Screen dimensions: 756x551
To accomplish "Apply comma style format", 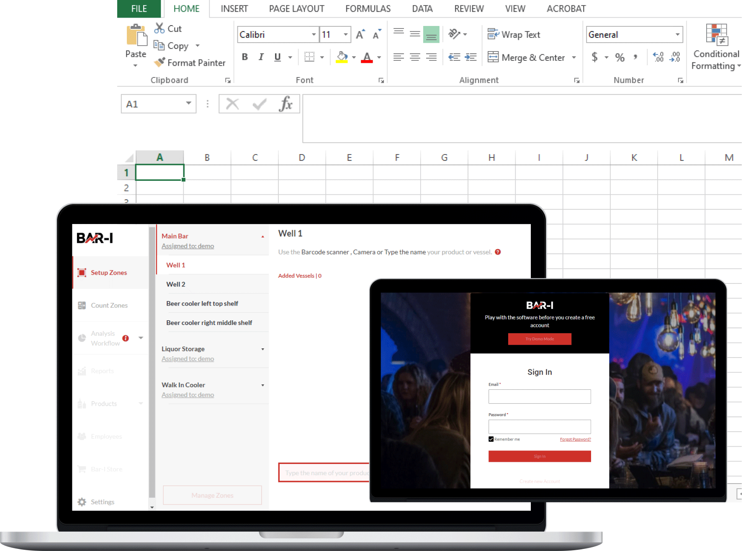I will coord(635,57).
